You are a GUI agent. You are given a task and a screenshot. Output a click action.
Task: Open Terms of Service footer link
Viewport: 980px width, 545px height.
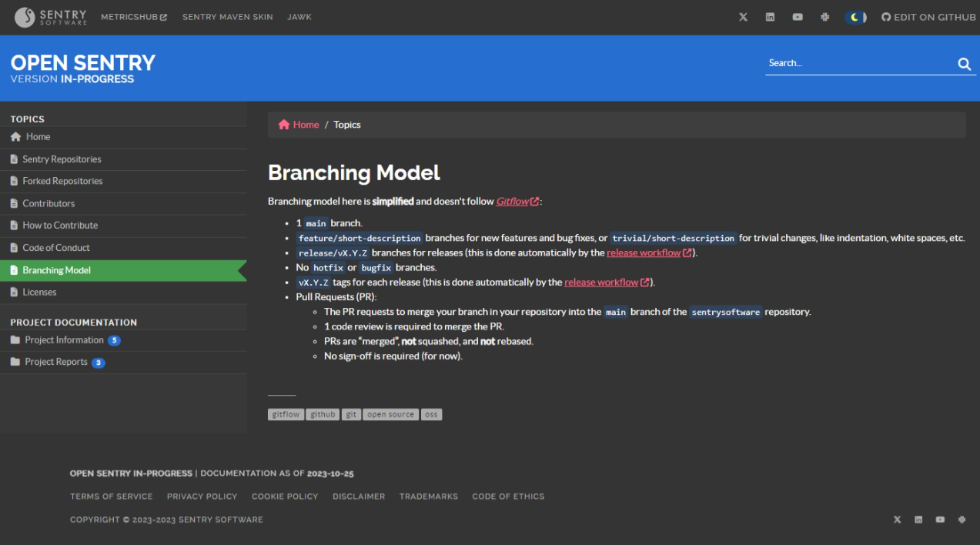112,497
